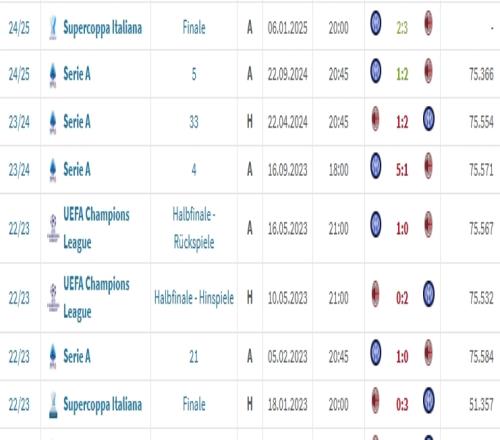This screenshot has width=500, height=440.
Task: Click Inter crest in 06.01.2025 Supercoppa row
Action: (x=376, y=23)
